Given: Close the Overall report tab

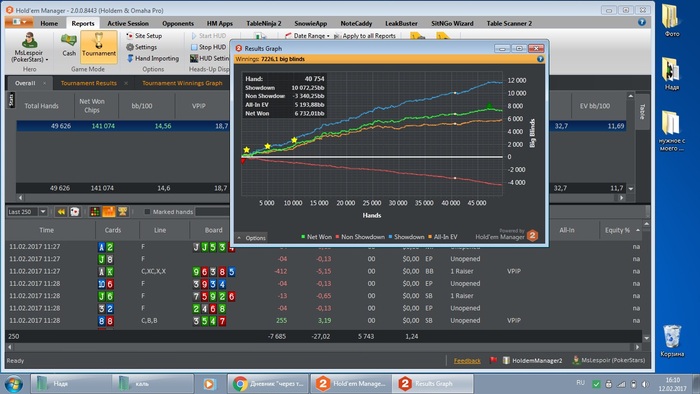Looking at the screenshot, I should click(44, 83).
